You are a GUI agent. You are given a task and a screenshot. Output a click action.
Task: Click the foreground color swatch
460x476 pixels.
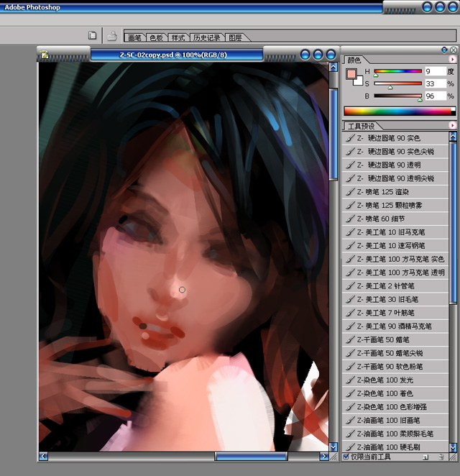click(x=351, y=74)
